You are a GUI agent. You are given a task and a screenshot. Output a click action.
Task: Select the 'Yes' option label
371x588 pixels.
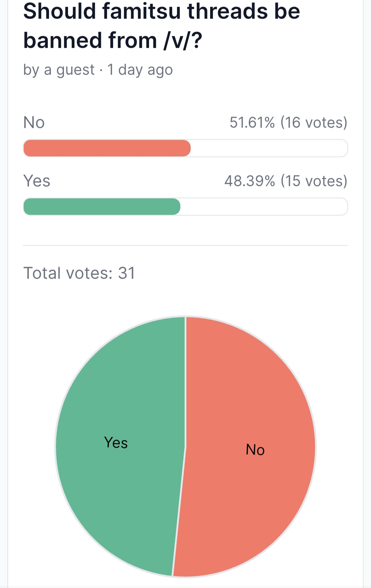pos(37,181)
